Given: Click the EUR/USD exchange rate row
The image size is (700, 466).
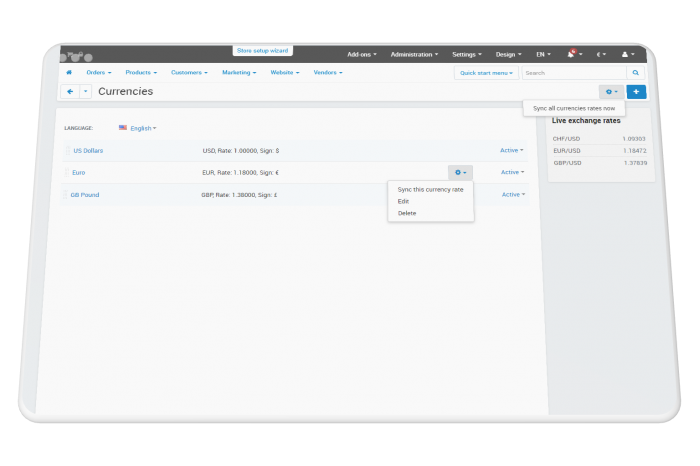Looking at the screenshot, I should coord(600,151).
